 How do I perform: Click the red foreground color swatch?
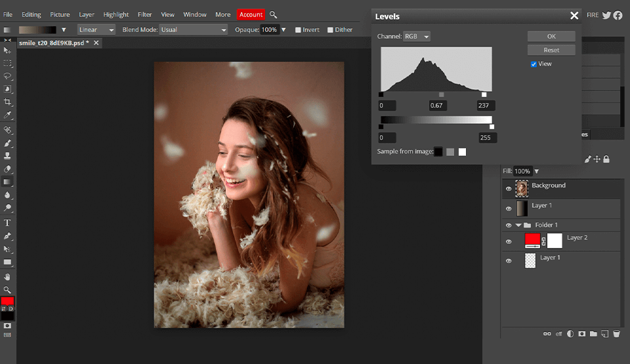tap(7, 301)
